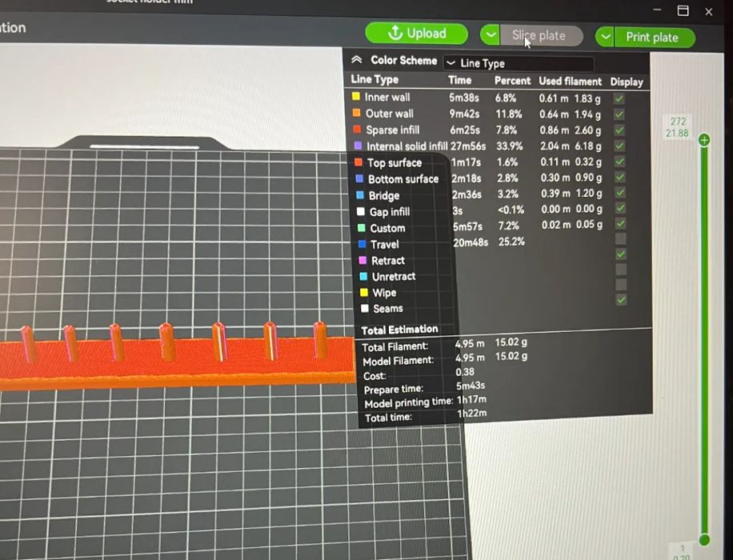This screenshot has height=560, width=733.
Task: Toggle Sparse infill display checkbox
Action: pos(619,130)
